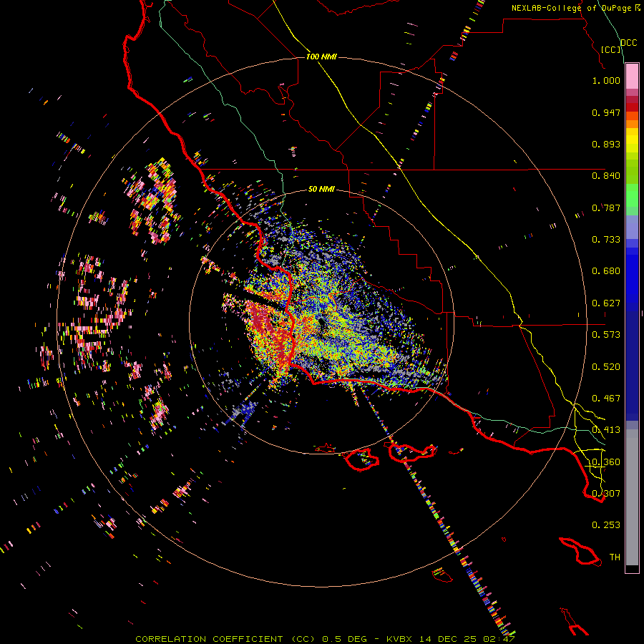Click the 0.307 scale value
The width and height of the screenshot is (644, 644).
(x=606, y=494)
